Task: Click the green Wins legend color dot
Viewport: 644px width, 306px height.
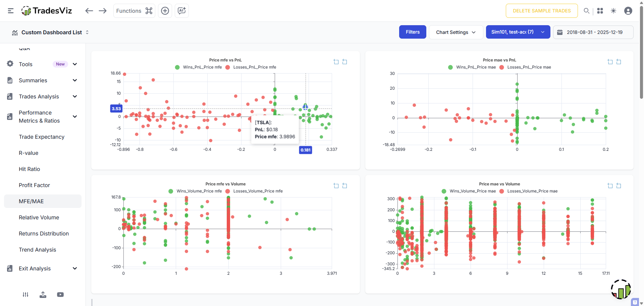Action: (177, 67)
